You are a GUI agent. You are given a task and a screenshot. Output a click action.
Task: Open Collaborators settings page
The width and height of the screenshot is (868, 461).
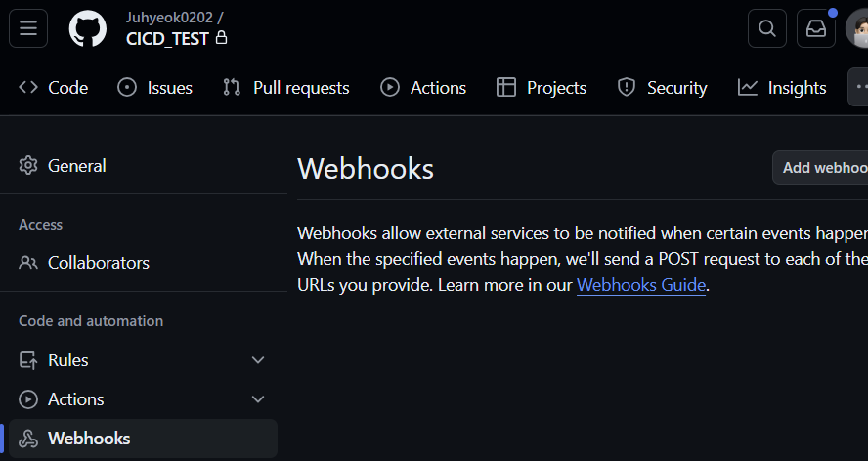[x=143, y=263]
